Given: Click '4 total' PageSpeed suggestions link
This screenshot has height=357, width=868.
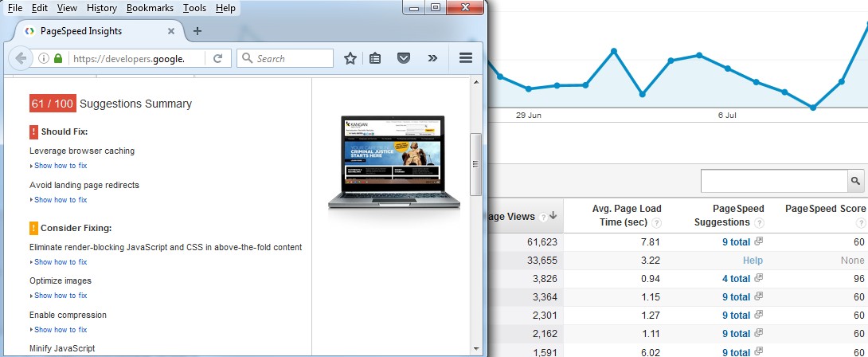Looking at the screenshot, I should (x=736, y=279).
